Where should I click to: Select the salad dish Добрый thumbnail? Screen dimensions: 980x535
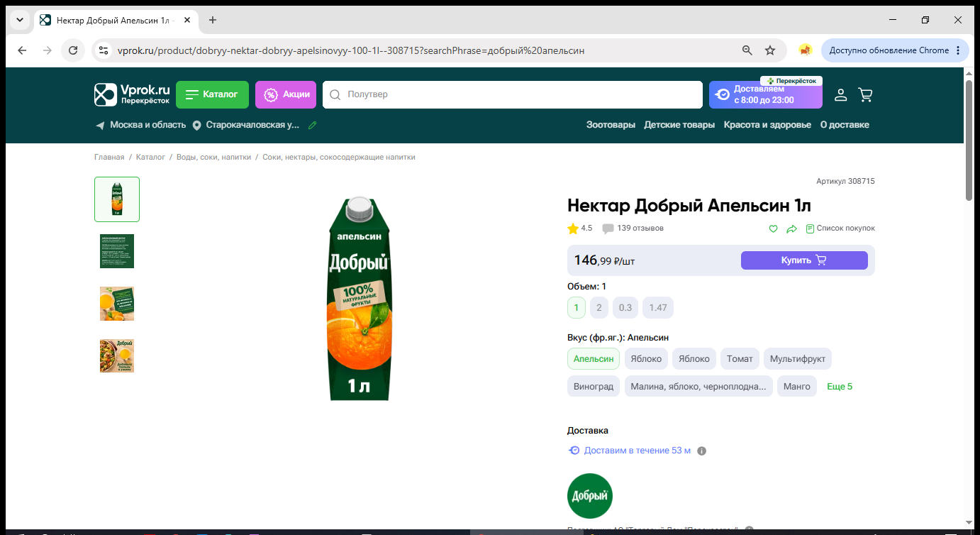coord(117,356)
